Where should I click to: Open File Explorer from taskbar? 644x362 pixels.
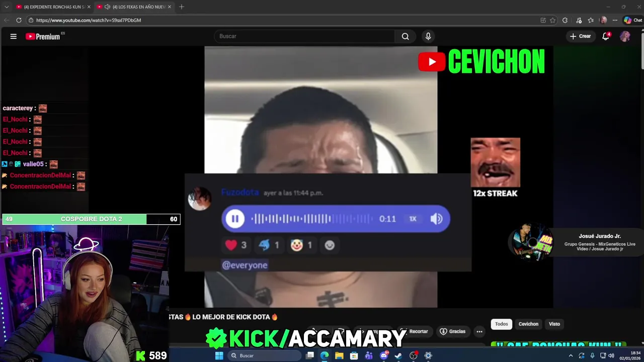tap(339, 355)
